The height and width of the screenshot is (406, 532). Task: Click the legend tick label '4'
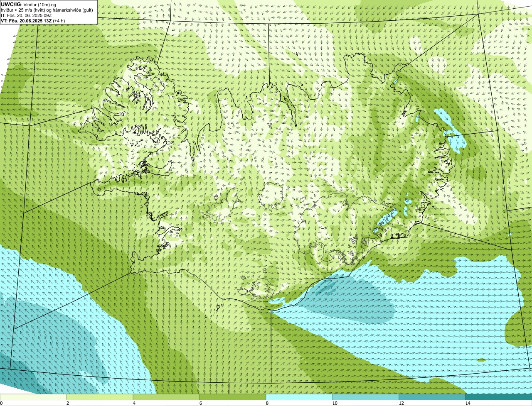tap(134, 403)
